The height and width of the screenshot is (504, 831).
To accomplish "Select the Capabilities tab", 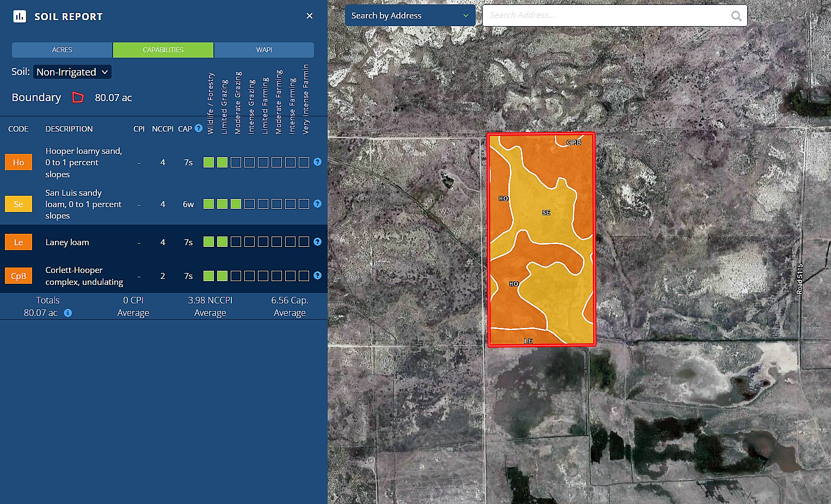I will click(x=163, y=49).
